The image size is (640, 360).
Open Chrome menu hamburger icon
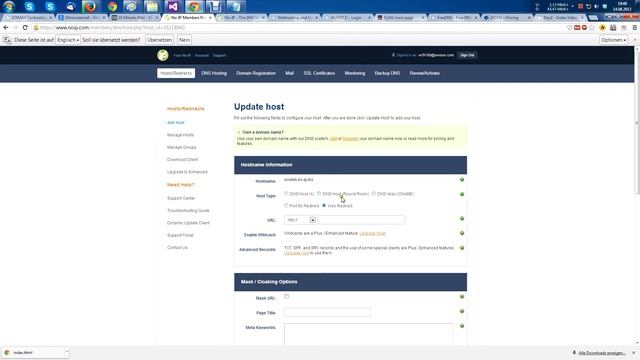[x=635, y=27]
